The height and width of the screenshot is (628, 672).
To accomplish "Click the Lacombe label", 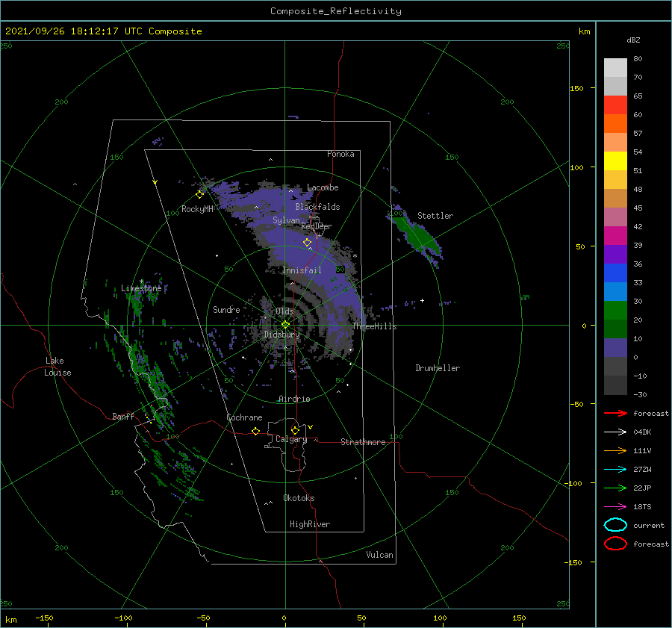I will 323,187.
